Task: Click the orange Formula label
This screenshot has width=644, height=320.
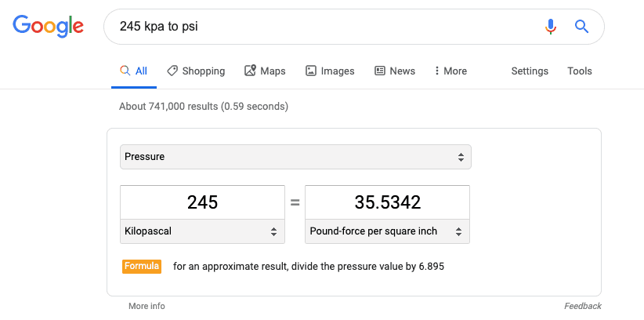Action: [x=142, y=267]
